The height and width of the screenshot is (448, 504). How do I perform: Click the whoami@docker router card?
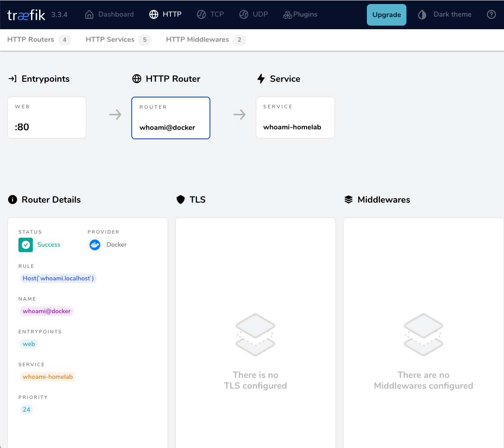(170, 118)
